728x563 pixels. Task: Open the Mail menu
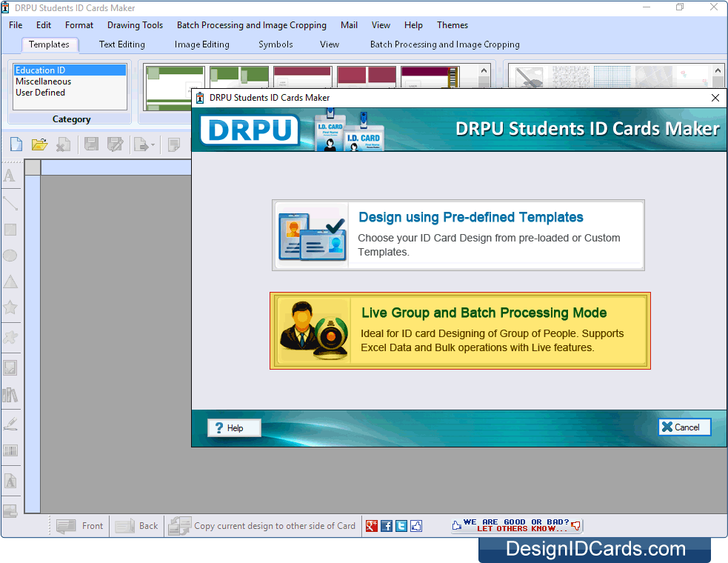coord(349,25)
